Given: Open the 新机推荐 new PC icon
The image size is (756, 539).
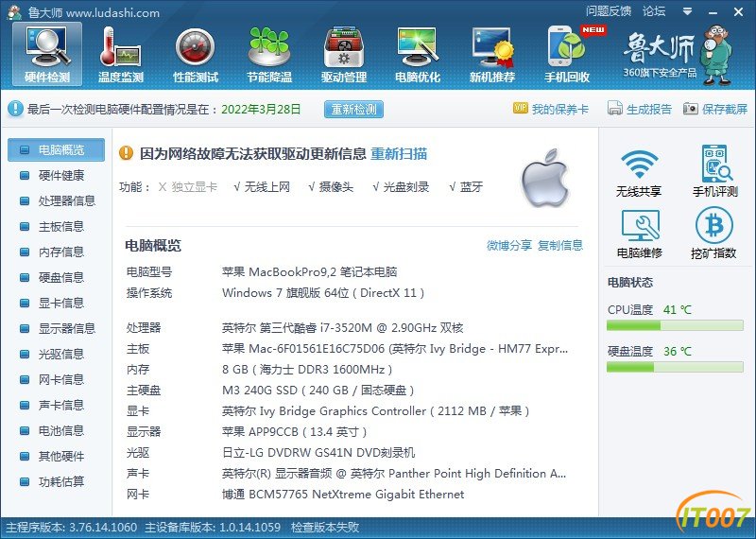Looking at the screenshot, I should tap(492, 55).
